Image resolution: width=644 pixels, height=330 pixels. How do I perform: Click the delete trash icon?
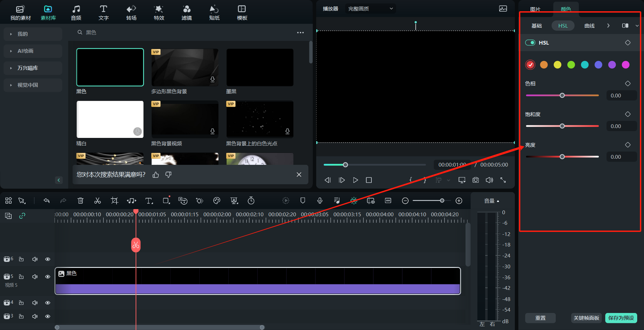click(80, 201)
